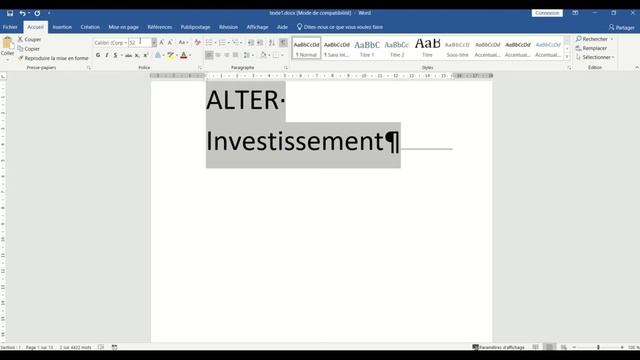Image resolution: width=640 pixels, height=360 pixels.
Task: Toggle bold (G) formatting
Action: coord(98,55)
